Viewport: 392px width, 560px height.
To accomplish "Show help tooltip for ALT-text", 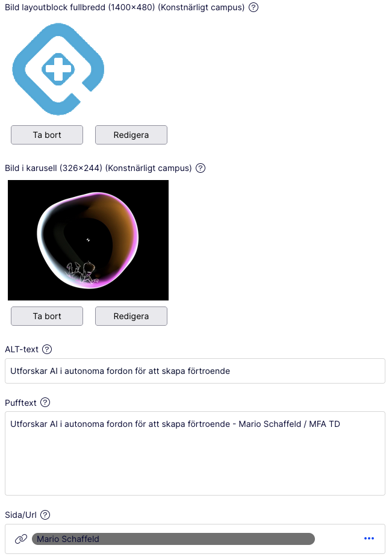I will point(47,349).
